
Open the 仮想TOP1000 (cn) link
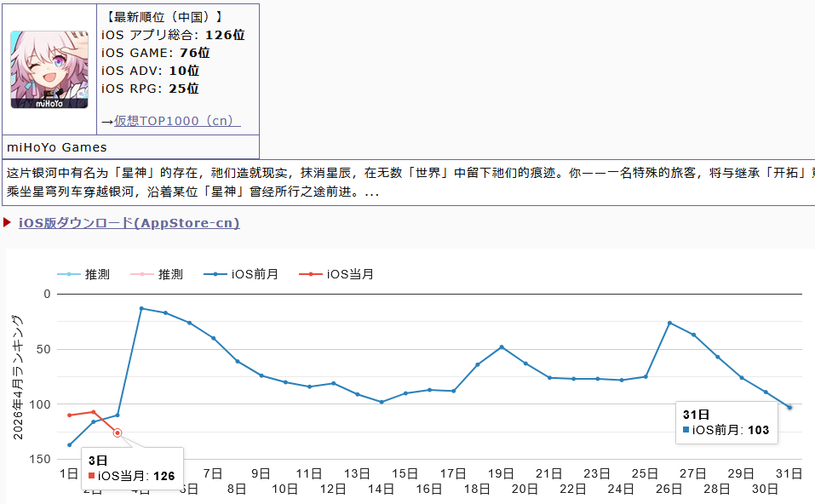177,121
